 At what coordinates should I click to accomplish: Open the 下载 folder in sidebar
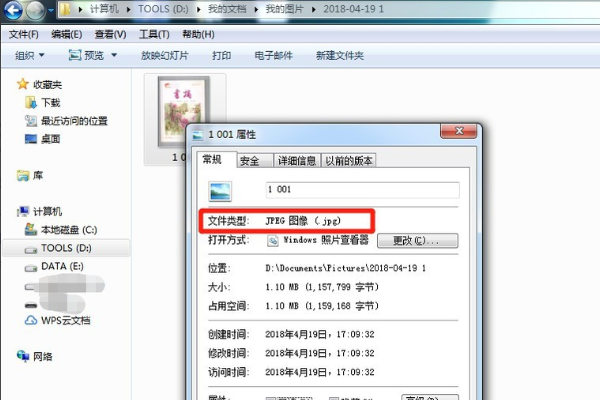point(51,103)
